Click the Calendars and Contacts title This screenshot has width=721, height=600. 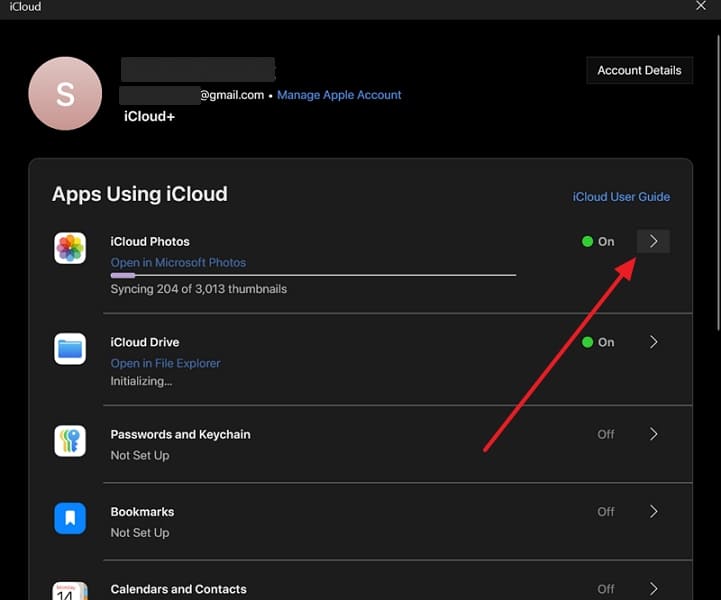coord(178,589)
